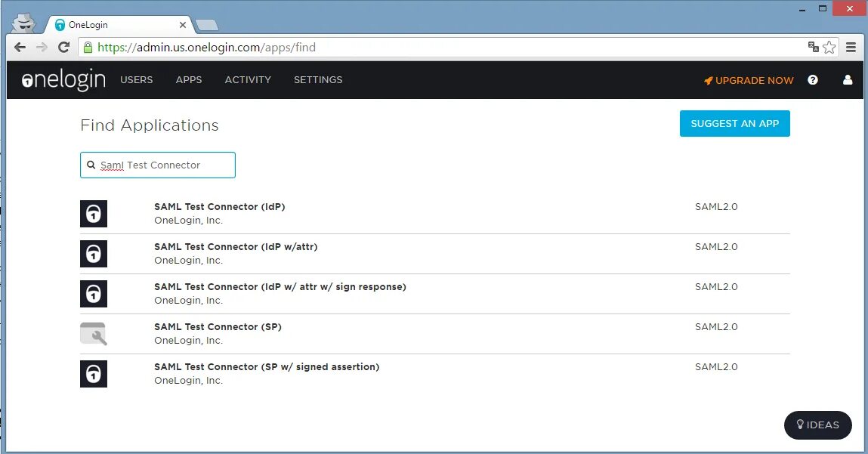The width and height of the screenshot is (868, 454).
Task: Click the SAML Test Connector (IdP w/attr) icon
Action: pos(94,254)
